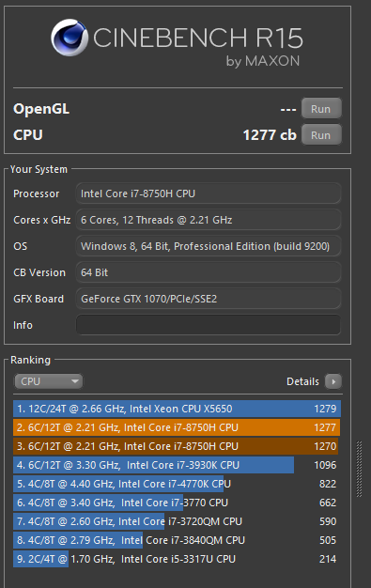Click the CB Version 64 Bit field
The width and height of the screenshot is (371, 588).
(209, 272)
